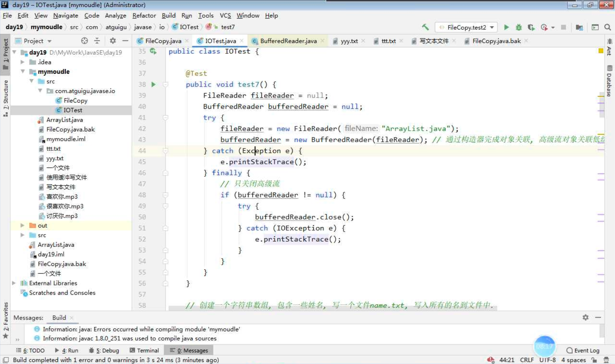
Task: Click the Stop process square icon
Action: 563,27
